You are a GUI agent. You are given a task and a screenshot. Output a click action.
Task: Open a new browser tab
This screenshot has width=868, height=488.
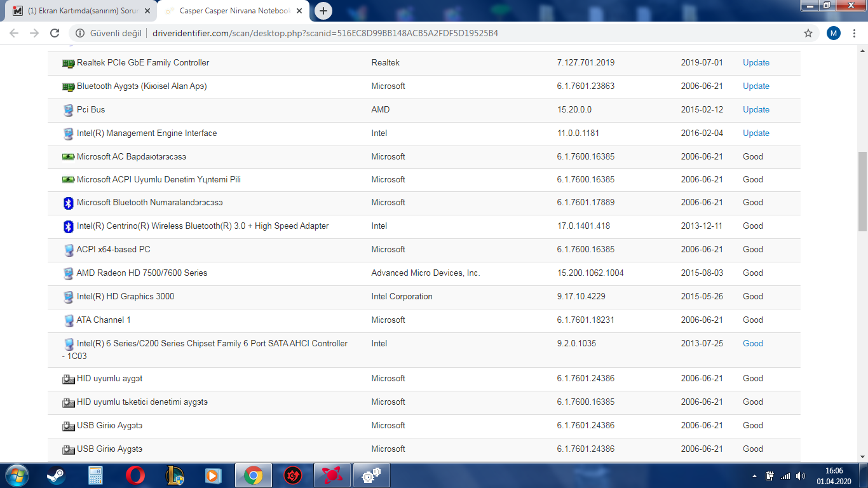pos(323,11)
